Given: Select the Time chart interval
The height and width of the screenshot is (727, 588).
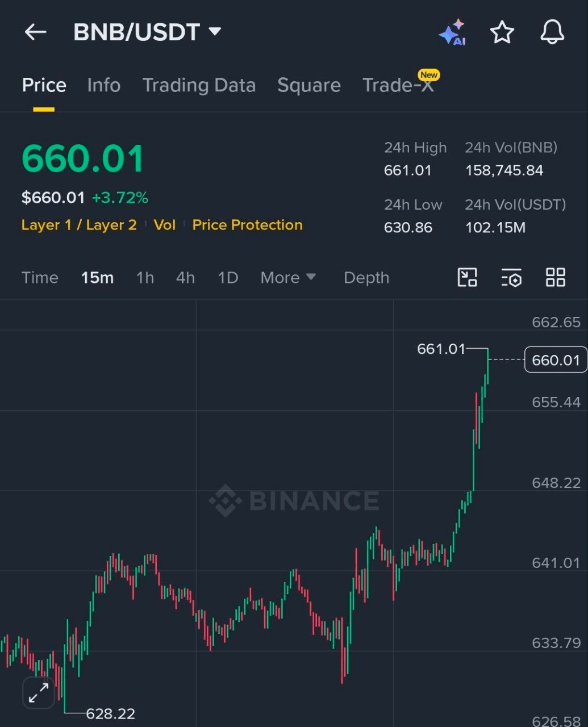Looking at the screenshot, I should pyautogui.click(x=40, y=278).
